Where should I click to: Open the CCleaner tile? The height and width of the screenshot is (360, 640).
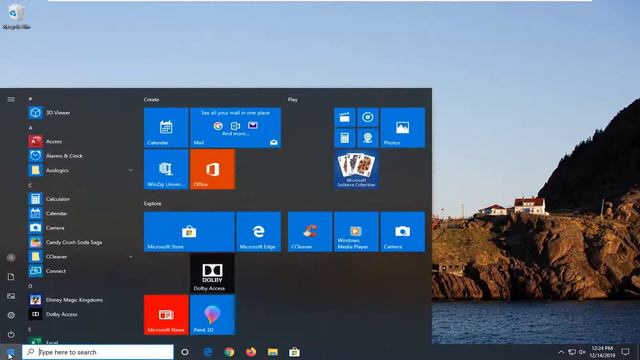coord(310,231)
